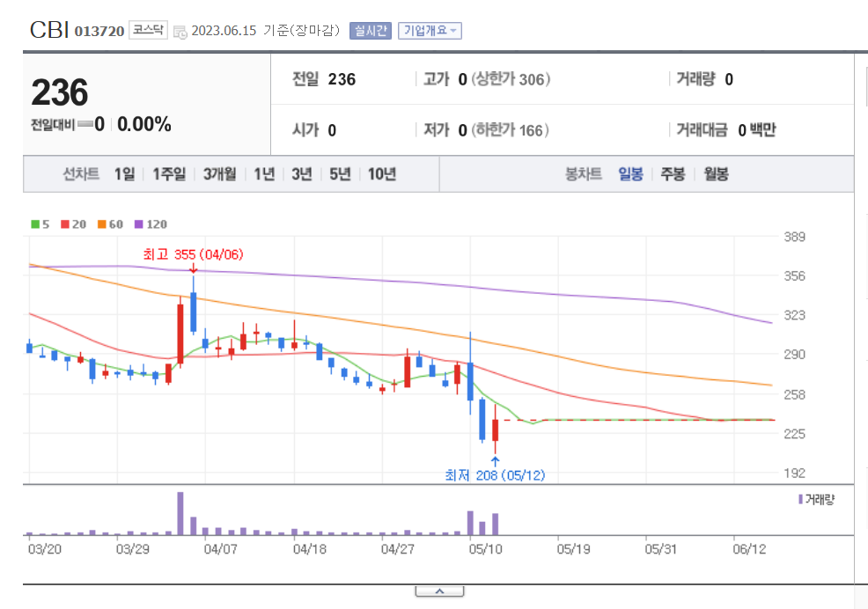Switch to 월봉 monthly candle chart
This screenshot has width=868, height=609.
point(717,174)
